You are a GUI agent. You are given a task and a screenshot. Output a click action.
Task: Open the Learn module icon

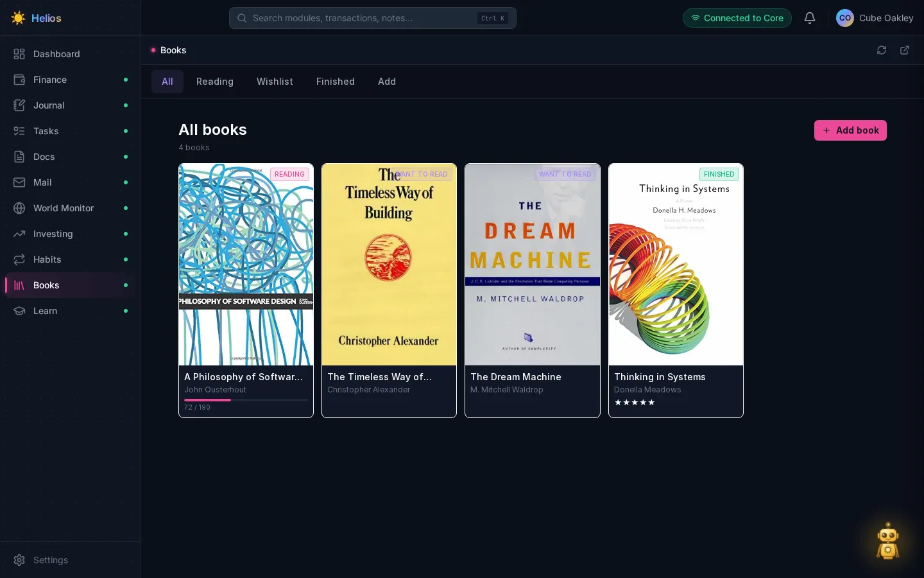[x=19, y=311]
